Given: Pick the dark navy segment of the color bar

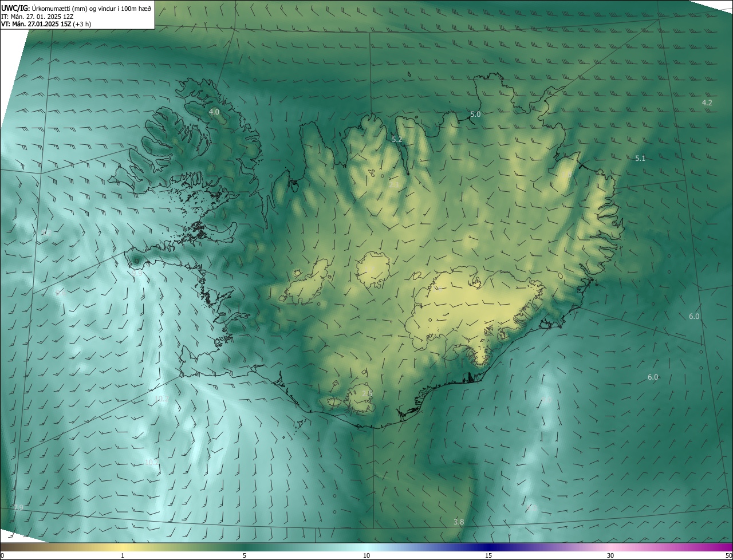Looking at the screenshot, I should [488, 547].
